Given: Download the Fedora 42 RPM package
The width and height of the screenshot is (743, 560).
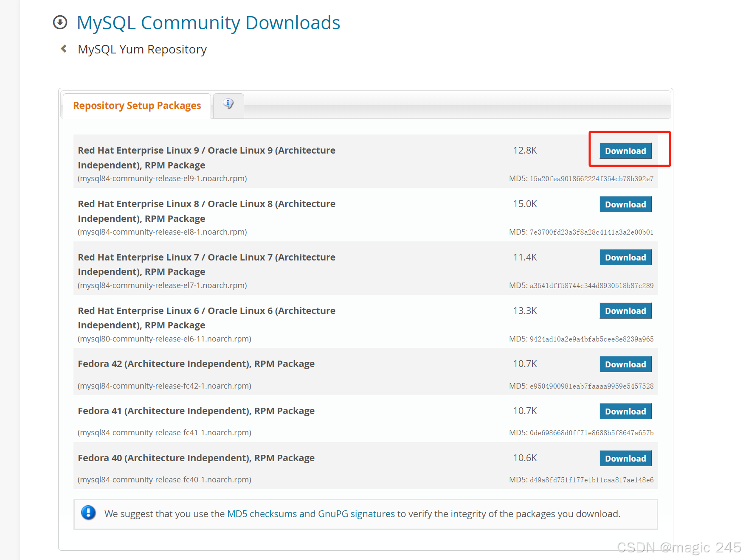Looking at the screenshot, I should coord(625,364).
